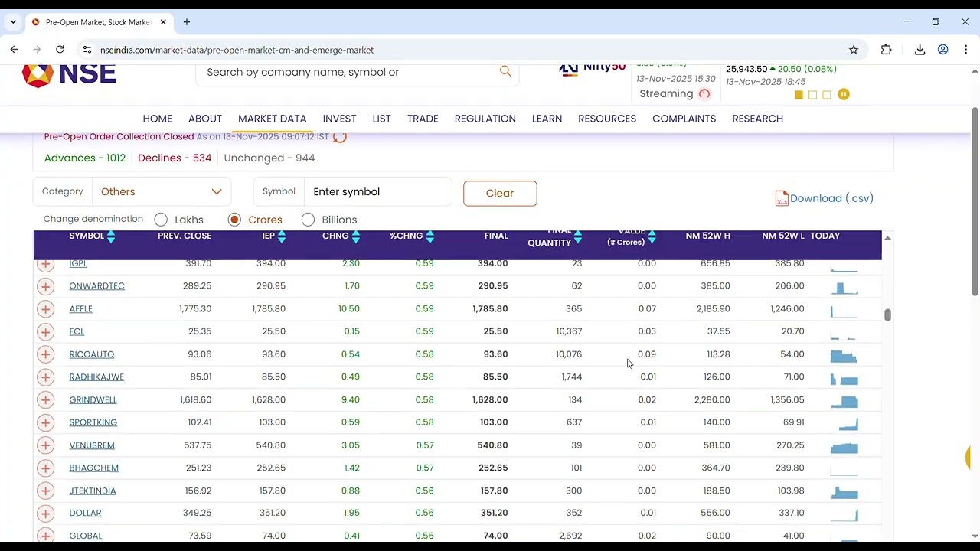Screen dimensions: 980x551
Task: Expand the AFFLE row
Action: coord(45,309)
